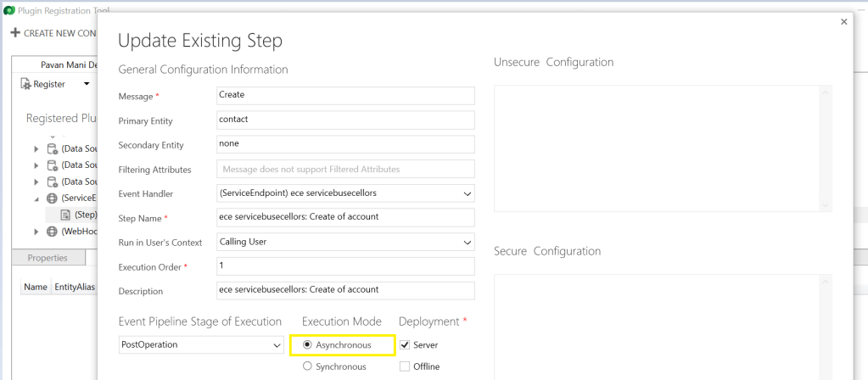Viewport: 868px width, 380px height.
Task: Click the ServiceEndpoint globe icon
Action: point(53,198)
